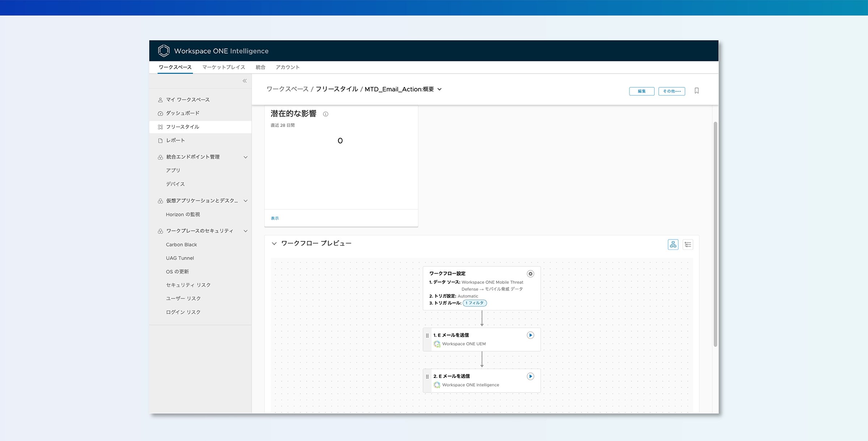Image resolution: width=868 pixels, height=441 pixels.
Task: Click the 直近 28 日間 label
Action: (282, 125)
